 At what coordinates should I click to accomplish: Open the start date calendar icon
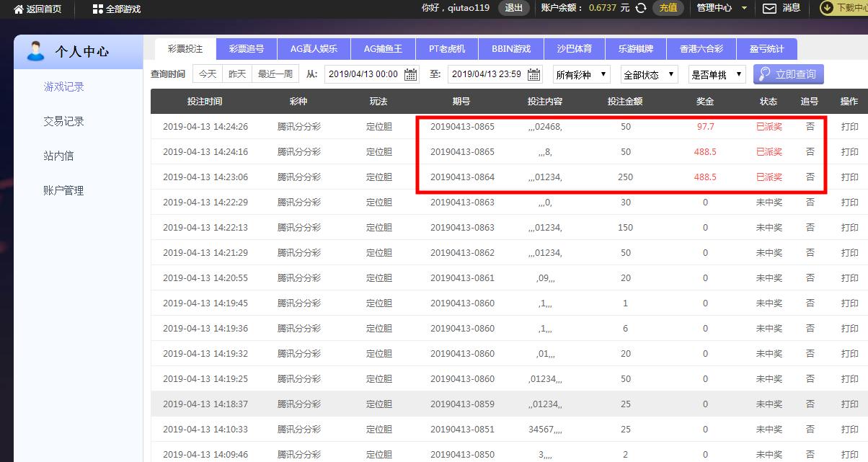pos(410,74)
